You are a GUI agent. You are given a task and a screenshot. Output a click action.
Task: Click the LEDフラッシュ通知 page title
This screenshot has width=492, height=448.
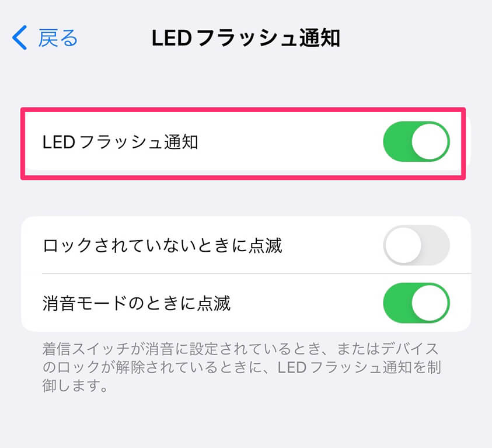pos(246,38)
